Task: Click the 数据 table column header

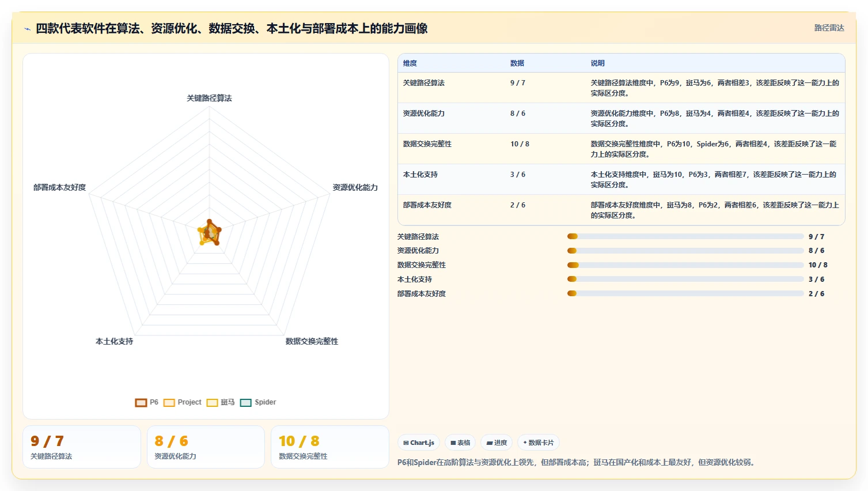Action: tap(517, 63)
